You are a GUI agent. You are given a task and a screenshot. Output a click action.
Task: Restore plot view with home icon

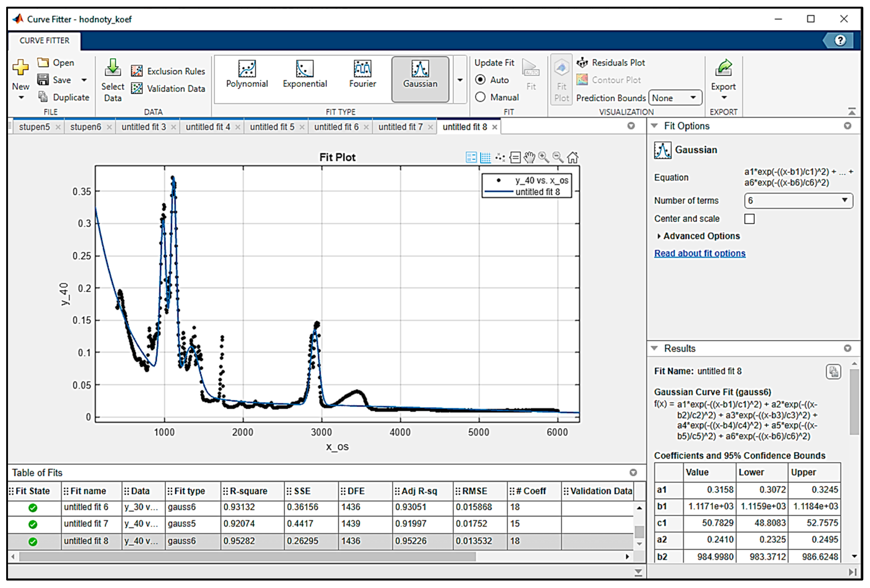tap(572, 157)
